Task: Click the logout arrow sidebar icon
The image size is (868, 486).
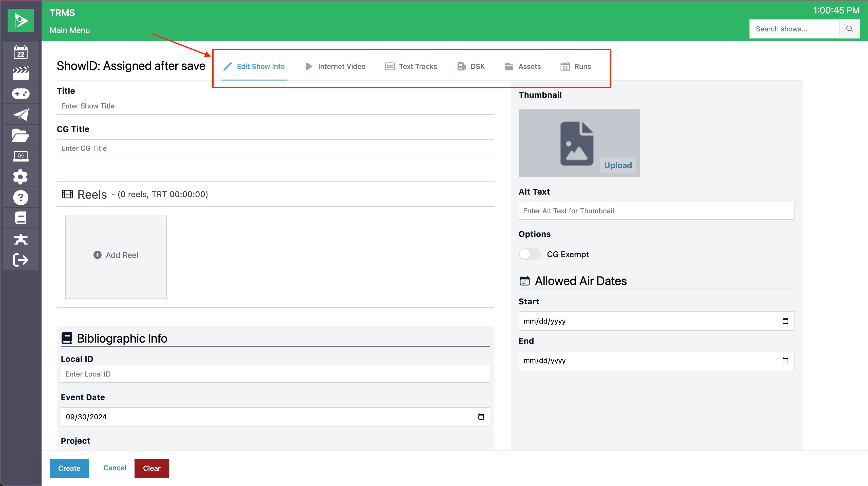Action: pos(21,260)
